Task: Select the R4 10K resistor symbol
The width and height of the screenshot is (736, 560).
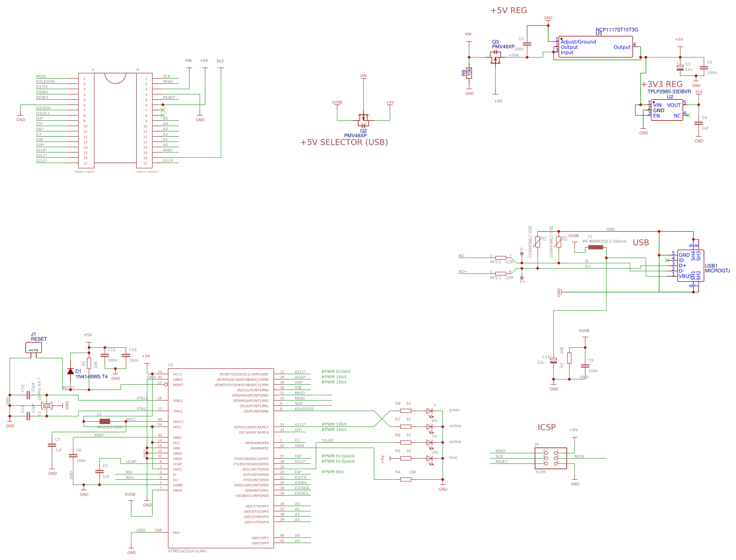Action: coord(405,479)
